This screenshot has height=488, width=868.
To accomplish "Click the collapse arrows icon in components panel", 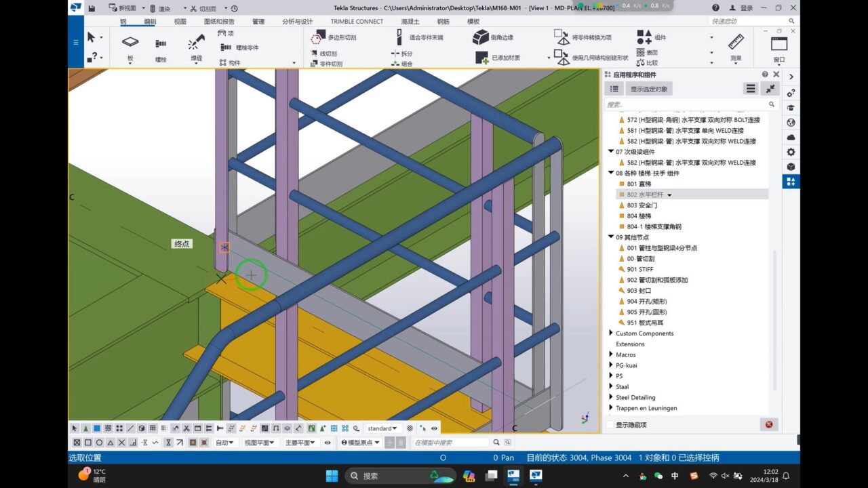I will pyautogui.click(x=770, y=89).
